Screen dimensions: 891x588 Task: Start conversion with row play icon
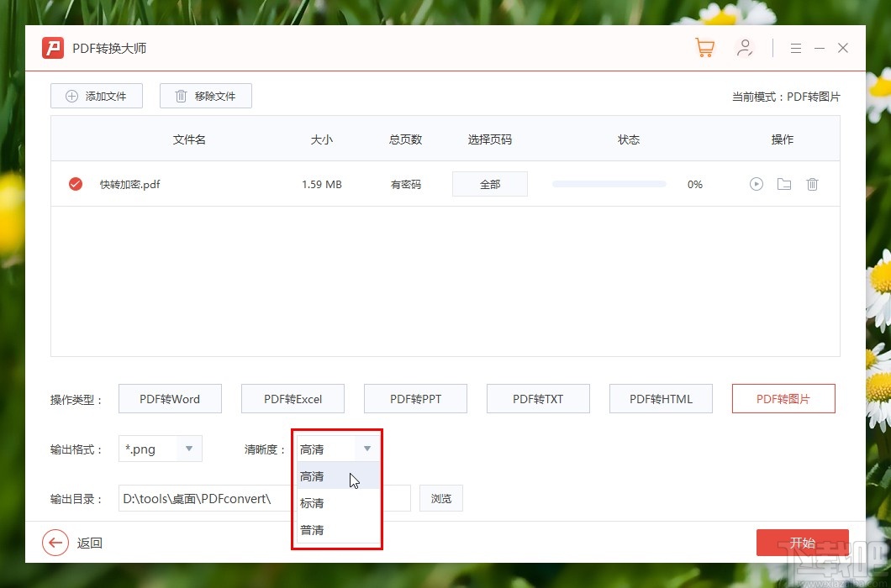(x=756, y=184)
